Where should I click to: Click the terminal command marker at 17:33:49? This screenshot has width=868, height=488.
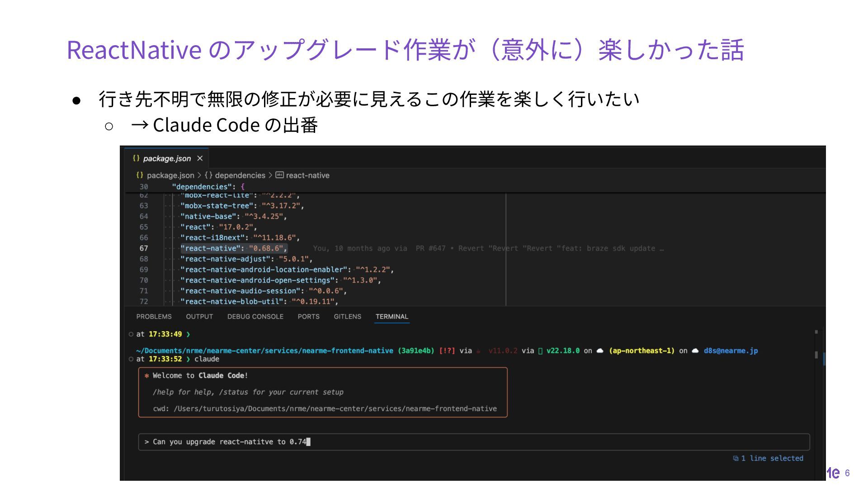tap(131, 334)
